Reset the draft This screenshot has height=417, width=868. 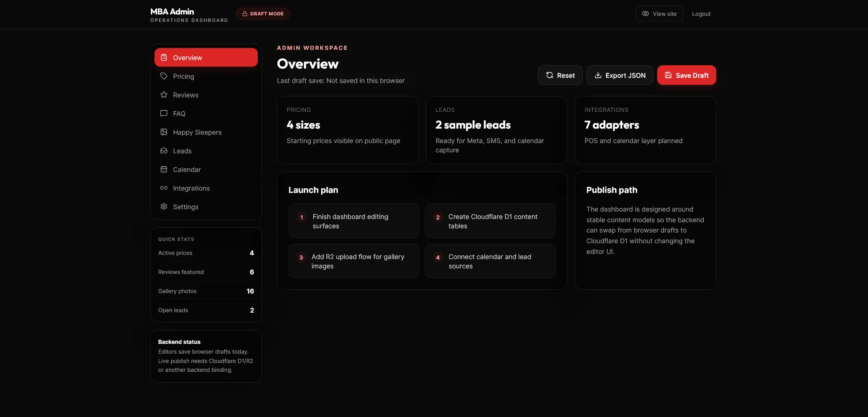pos(560,75)
